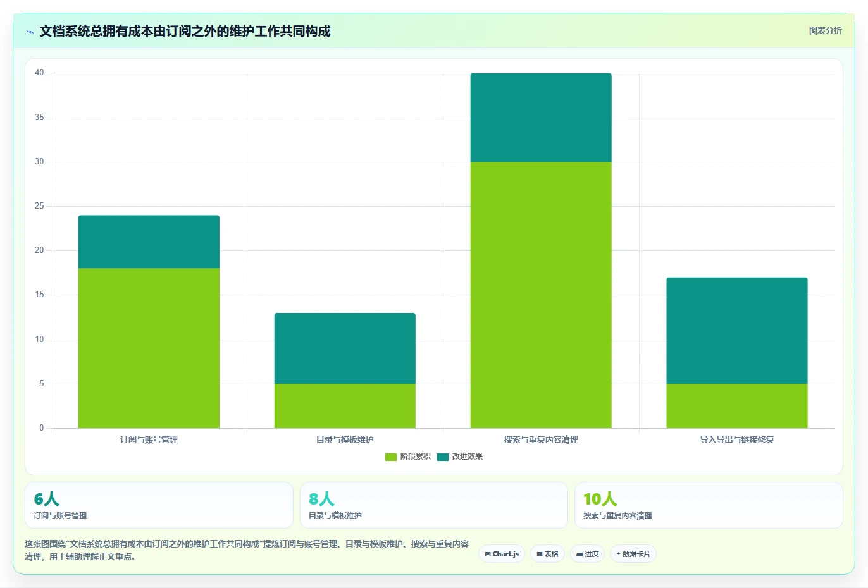Screen dimensions: 868x588
Task: Select the green segment of 搜索与重复内容清理 bar
Action: [x=541, y=295]
